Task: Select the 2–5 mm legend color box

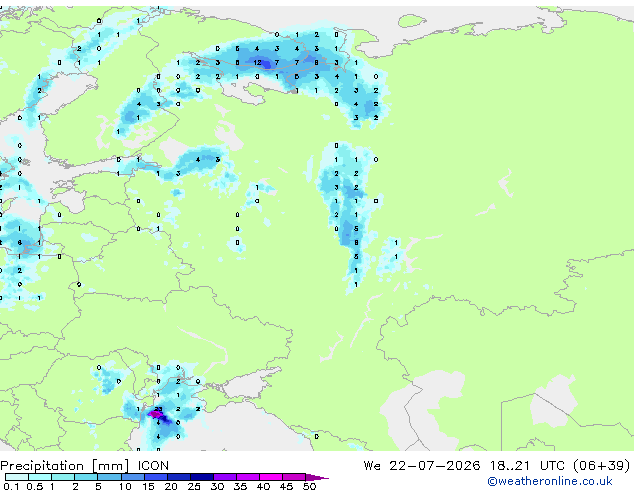Action: tap(86, 477)
